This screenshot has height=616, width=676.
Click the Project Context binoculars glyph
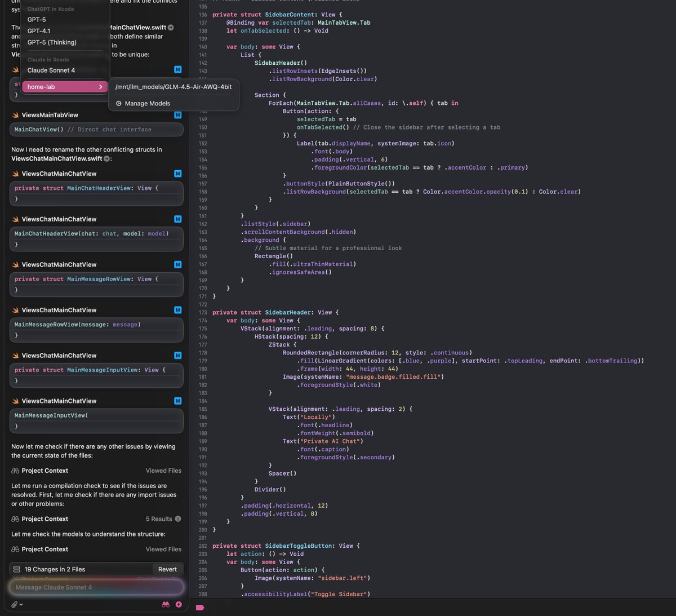(15, 471)
